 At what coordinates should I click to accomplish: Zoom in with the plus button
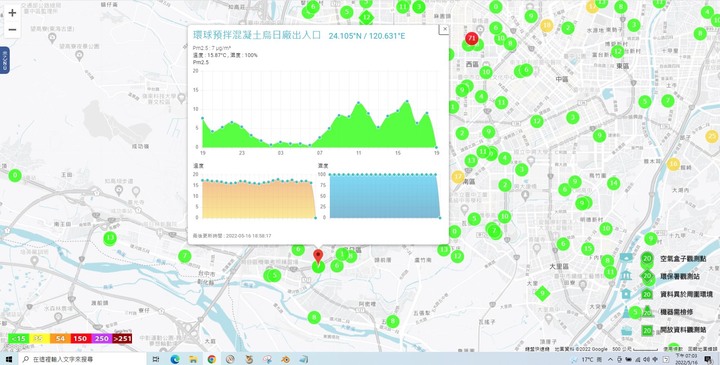click(x=12, y=13)
